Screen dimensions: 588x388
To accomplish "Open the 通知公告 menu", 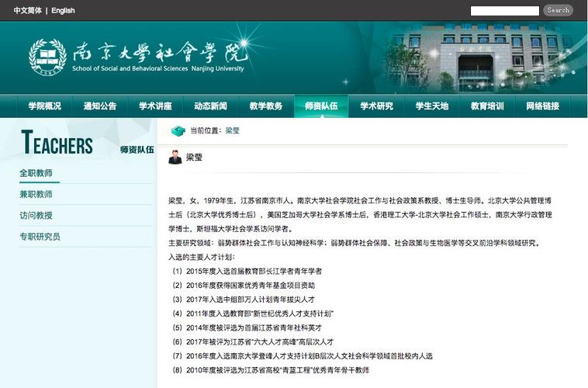I will click(x=100, y=106).
